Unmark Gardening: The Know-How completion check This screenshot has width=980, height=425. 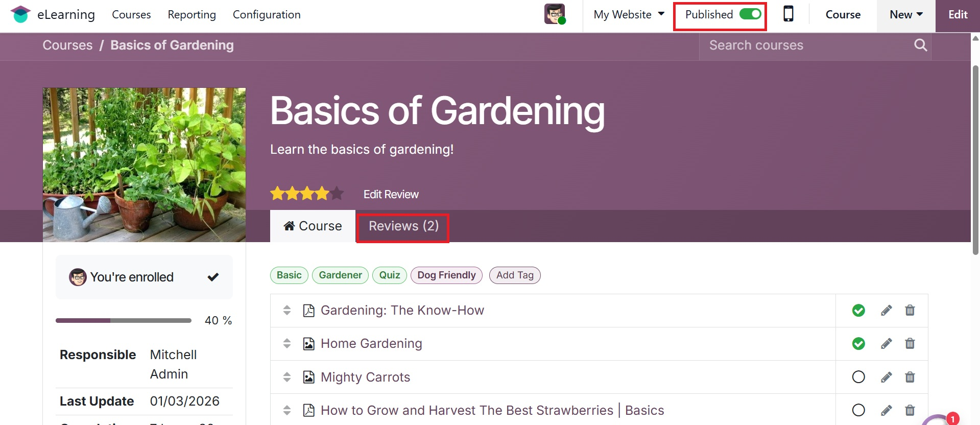coord(858,311)
